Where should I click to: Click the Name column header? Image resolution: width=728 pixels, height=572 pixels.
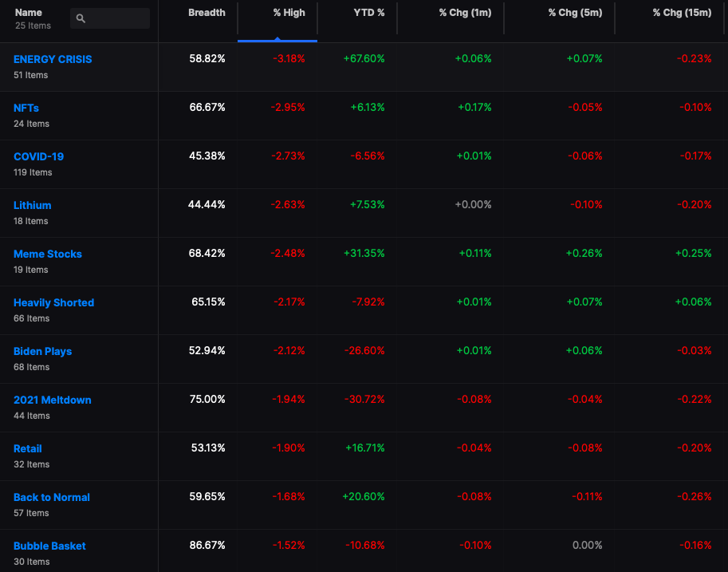click(x=29, y=13)
